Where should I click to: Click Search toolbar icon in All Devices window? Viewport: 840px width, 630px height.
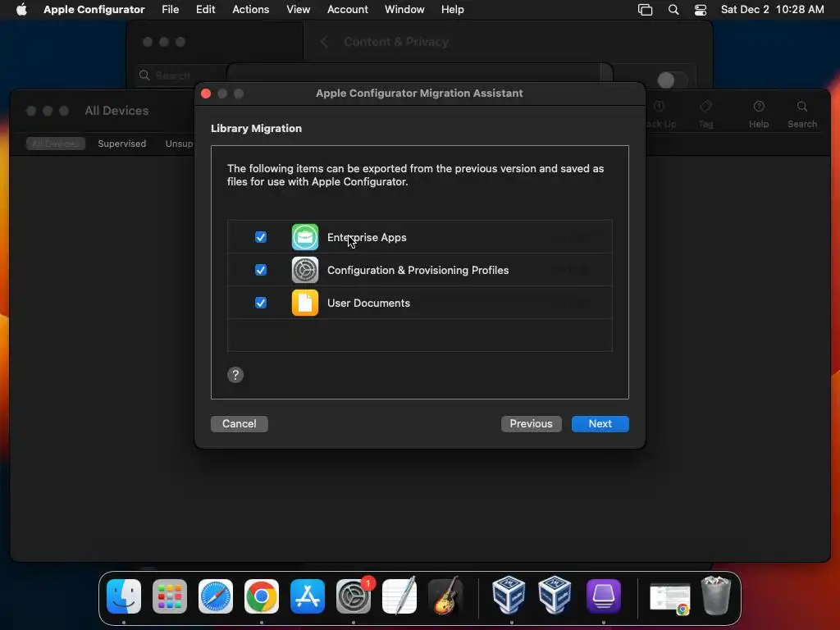(802, 114)
